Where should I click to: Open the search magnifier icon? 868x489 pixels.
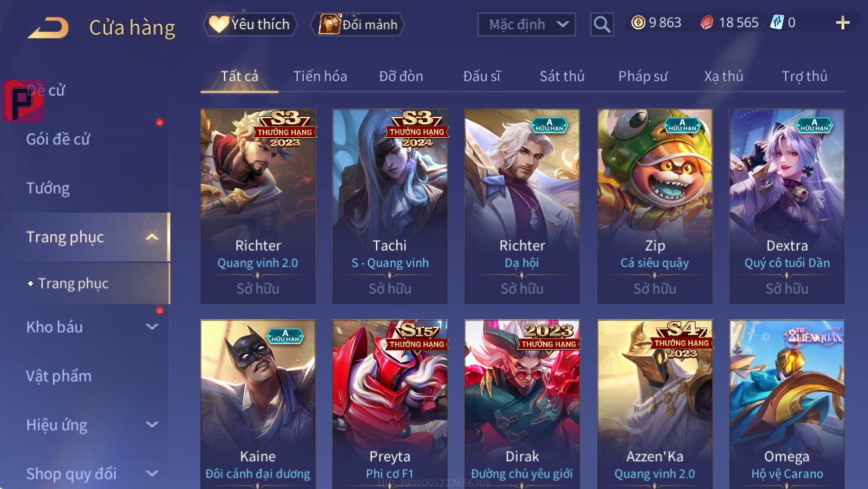pos(601,25)
